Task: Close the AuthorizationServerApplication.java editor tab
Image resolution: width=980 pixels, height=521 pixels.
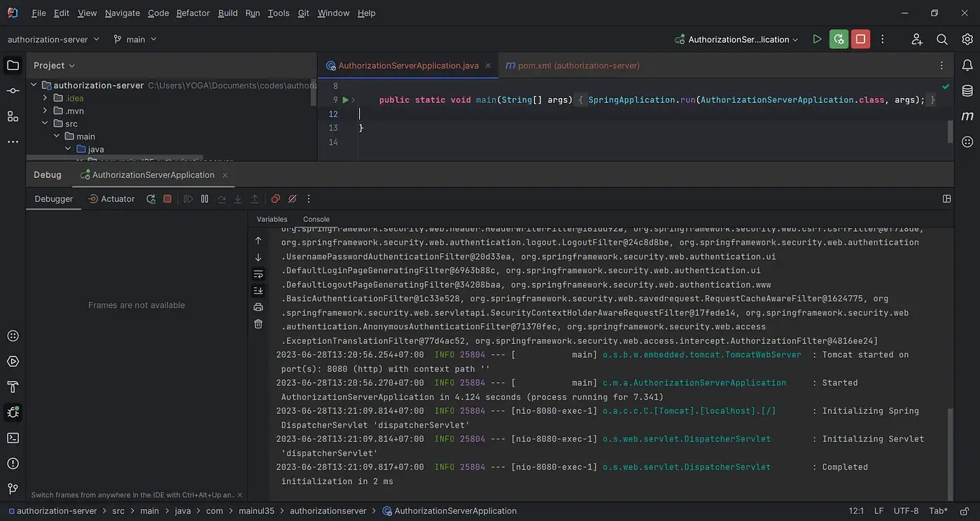Action: click(489, 65)
